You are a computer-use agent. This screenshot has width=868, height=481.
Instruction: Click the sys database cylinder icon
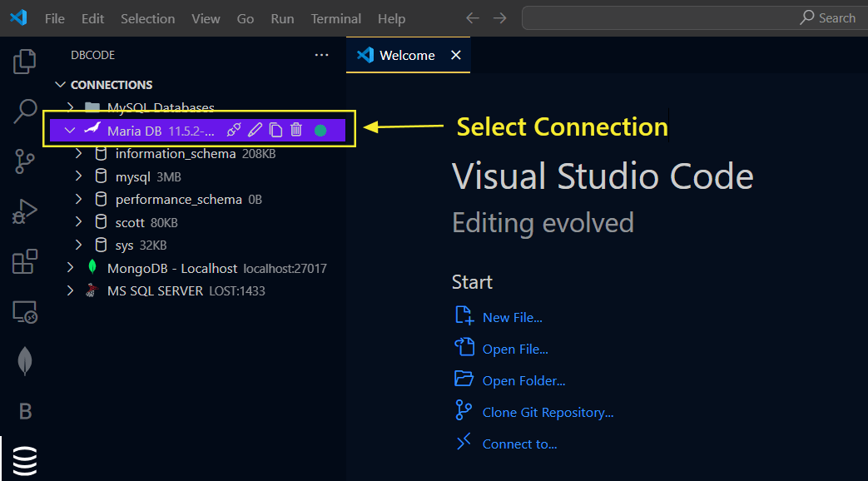(x=101, y=245)
